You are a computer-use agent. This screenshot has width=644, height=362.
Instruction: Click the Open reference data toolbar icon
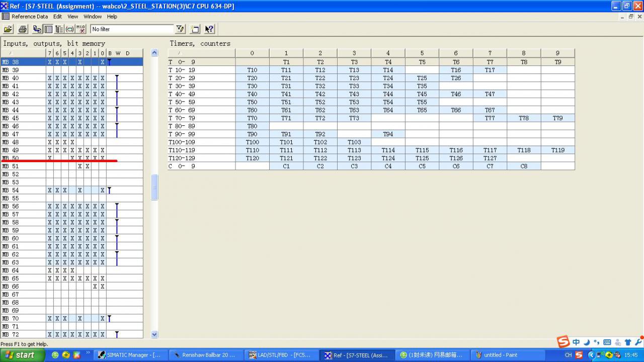pyautogui.click(x=8, y=29)
